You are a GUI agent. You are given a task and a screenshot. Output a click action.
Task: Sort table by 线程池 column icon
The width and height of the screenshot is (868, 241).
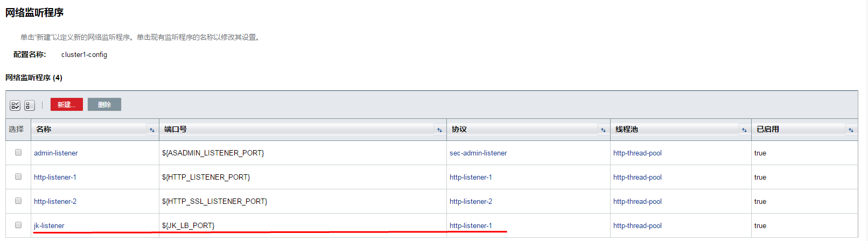tap(744, 130)
